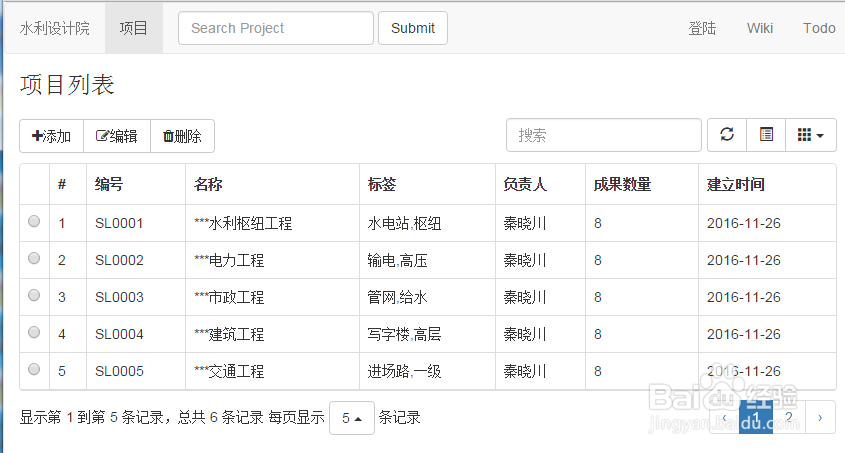Image resolution: width=845 pixels, height=453 pixels.
Task: Open the columns grid dropdown
Action: (x=811, y=135)
